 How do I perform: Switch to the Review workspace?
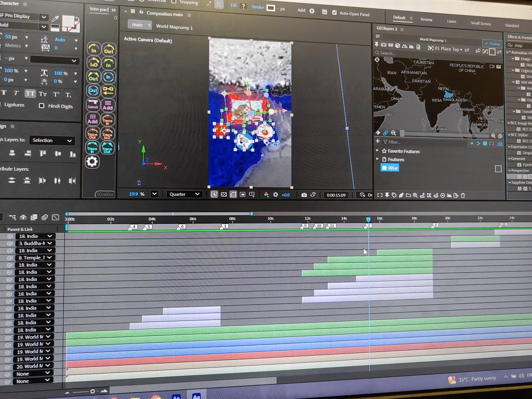point(426,20)
